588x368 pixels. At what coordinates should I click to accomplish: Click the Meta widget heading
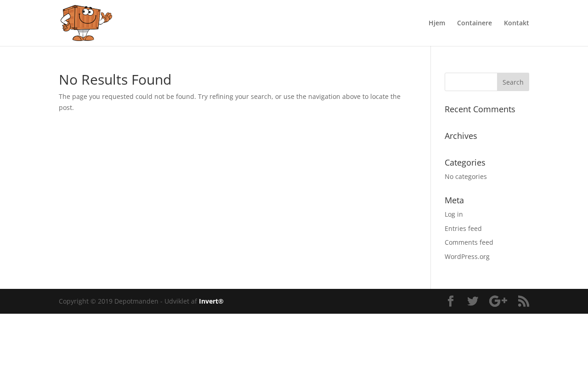coord(454,201)
